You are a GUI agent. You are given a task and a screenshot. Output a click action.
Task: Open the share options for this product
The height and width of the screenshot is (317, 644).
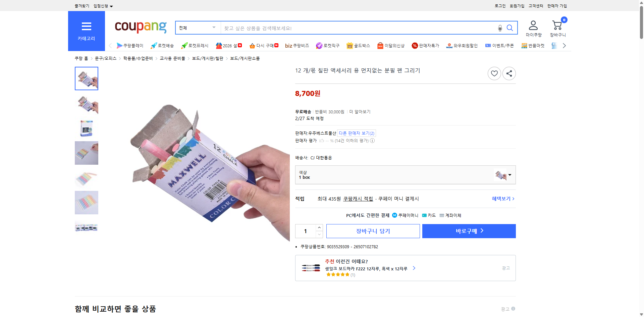tap(509, 73)
